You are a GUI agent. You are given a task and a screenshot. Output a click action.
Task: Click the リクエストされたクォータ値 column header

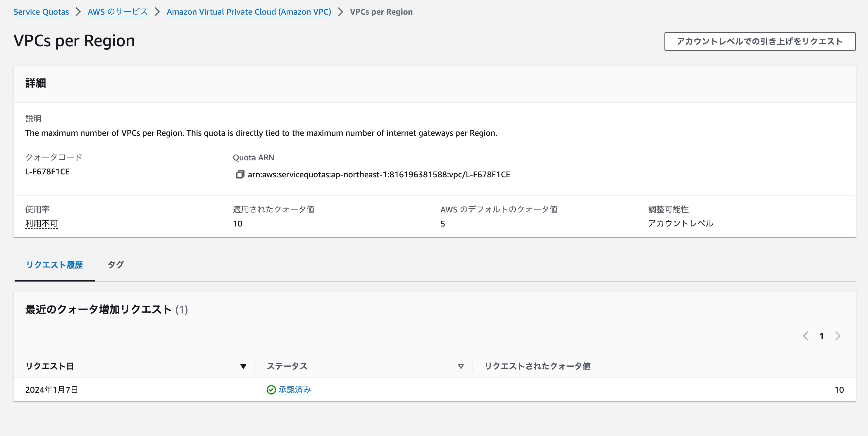click(x=537, y=366)
